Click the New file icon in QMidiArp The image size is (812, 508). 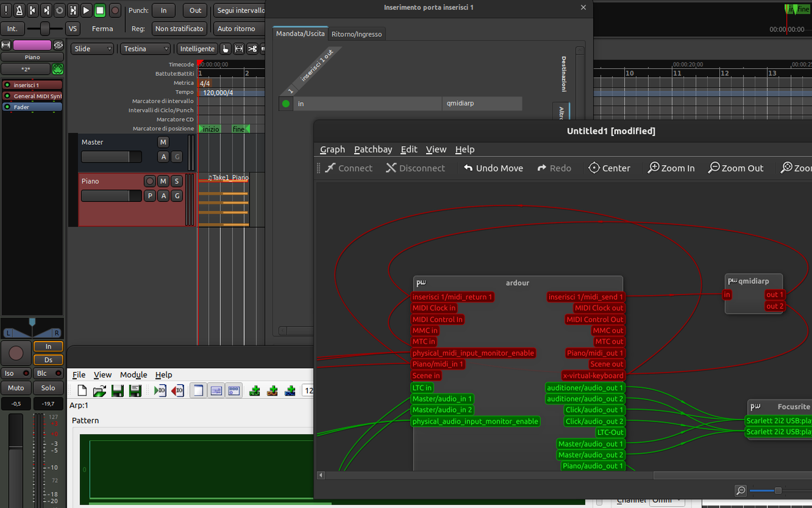click(82, 391)
